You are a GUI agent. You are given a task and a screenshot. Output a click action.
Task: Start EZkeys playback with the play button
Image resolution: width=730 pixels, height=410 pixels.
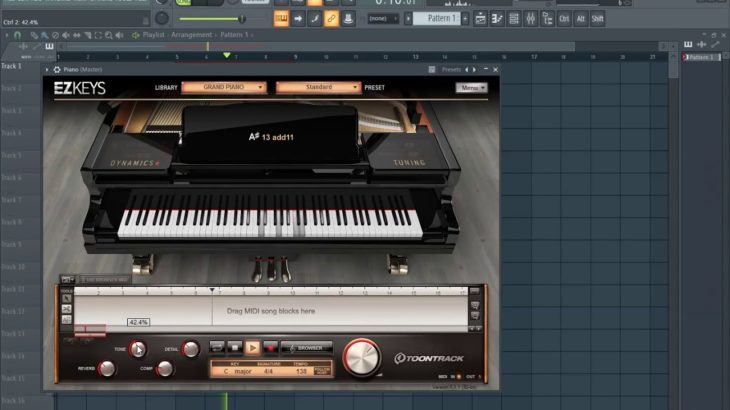[253, 348]
